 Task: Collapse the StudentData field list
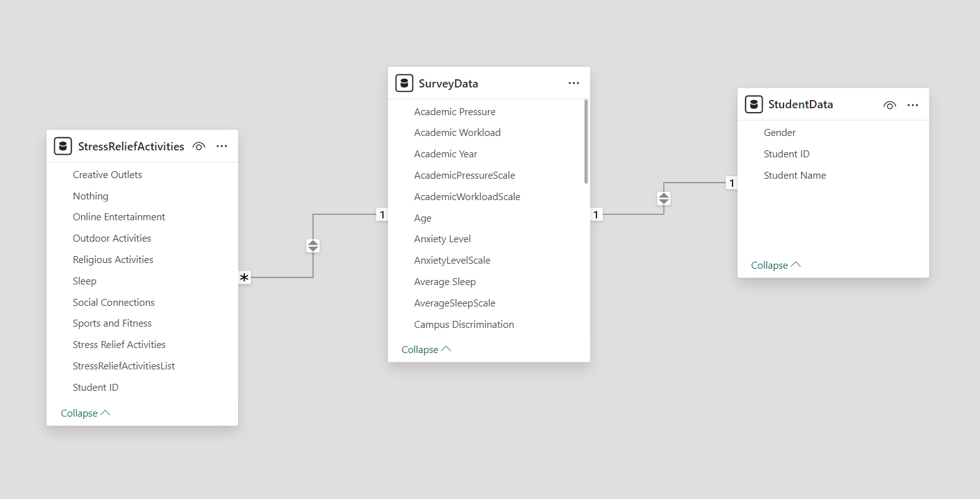coord(776,265)
